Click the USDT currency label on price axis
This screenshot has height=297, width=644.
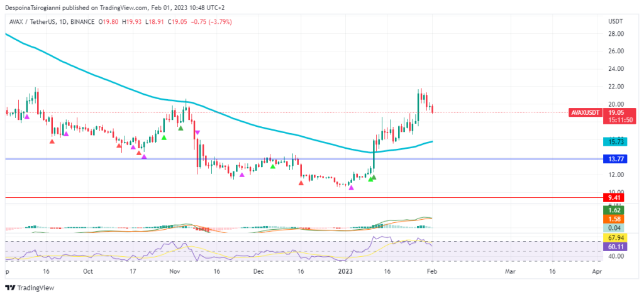tap(615, 21)
